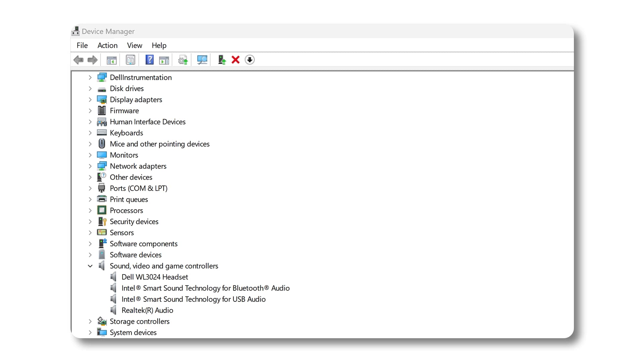Click the scan for hardware changes icon
The width and height of the screenshot is (644, 362).
(202, 60)
